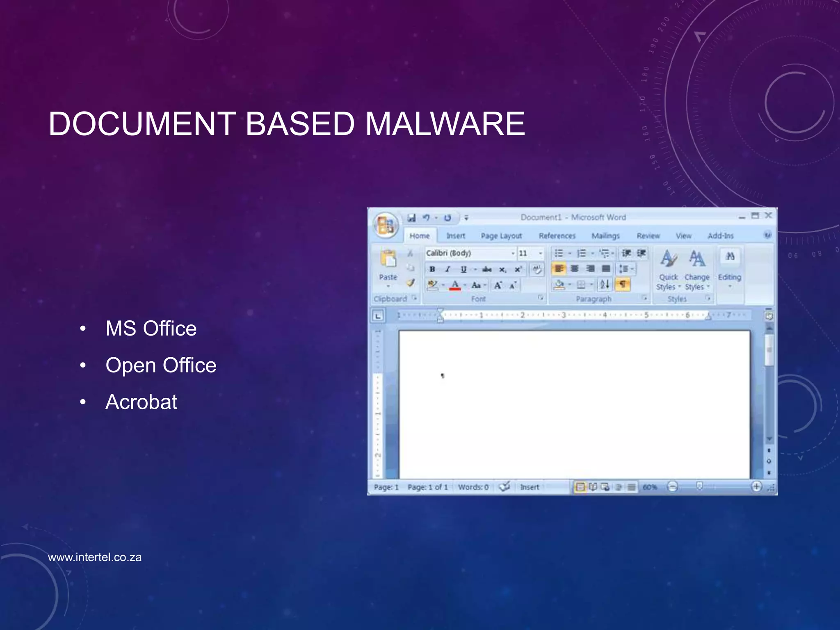The height and width of the screenshot is (630, 840).
Task: Increase paragraph indent
Action: 641,253
